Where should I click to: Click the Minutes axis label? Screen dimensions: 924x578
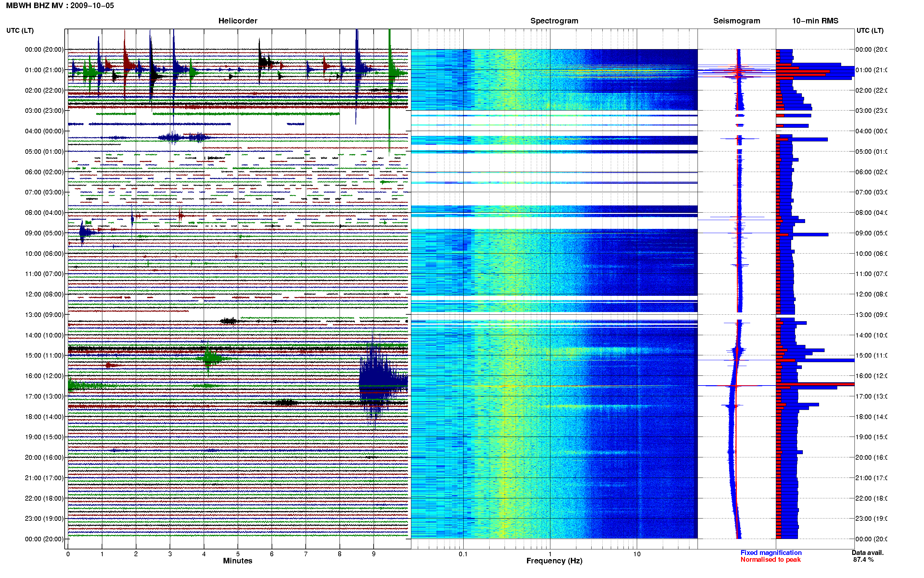click(237, 561)
